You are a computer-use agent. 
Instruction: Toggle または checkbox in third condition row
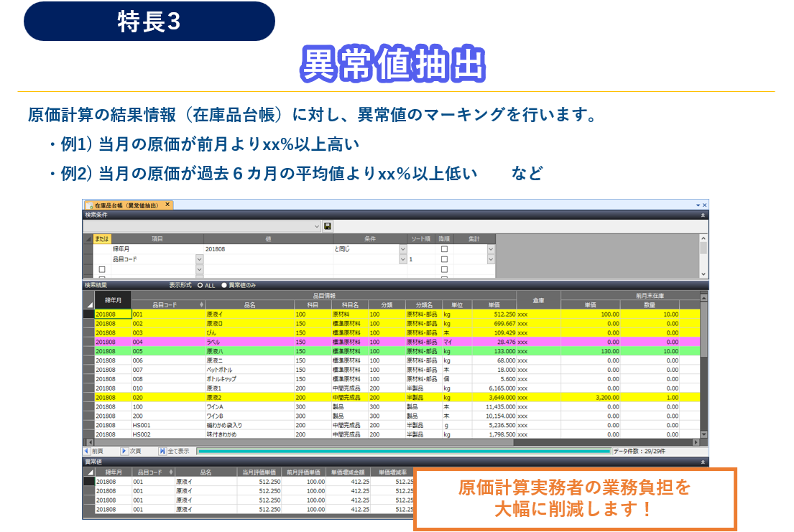102,269
